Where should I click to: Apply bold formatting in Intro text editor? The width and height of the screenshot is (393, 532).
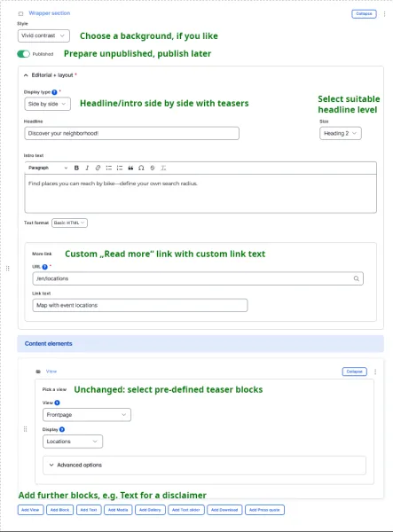(76, 168)
